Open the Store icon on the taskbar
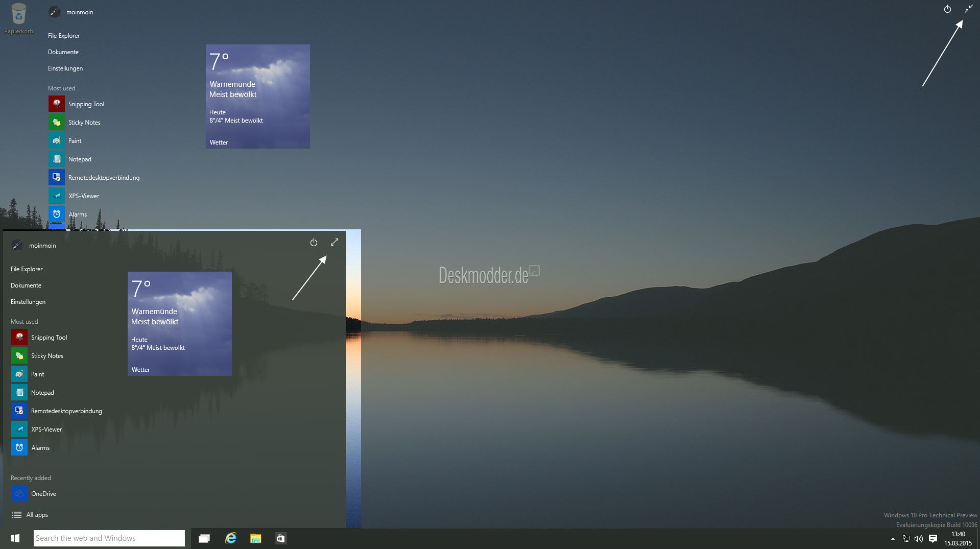The width and height of the screenshot is (980, 549). [x=280, y=538]
